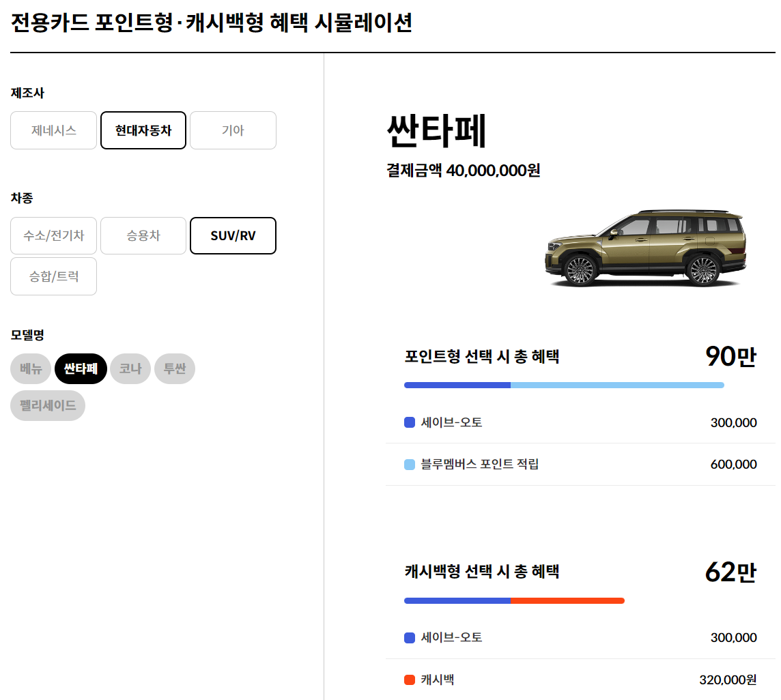Click blue 세이브-오토 swatch under 캐시백형
This screenshot has height=700, width=781.
(x=410, y=638)
